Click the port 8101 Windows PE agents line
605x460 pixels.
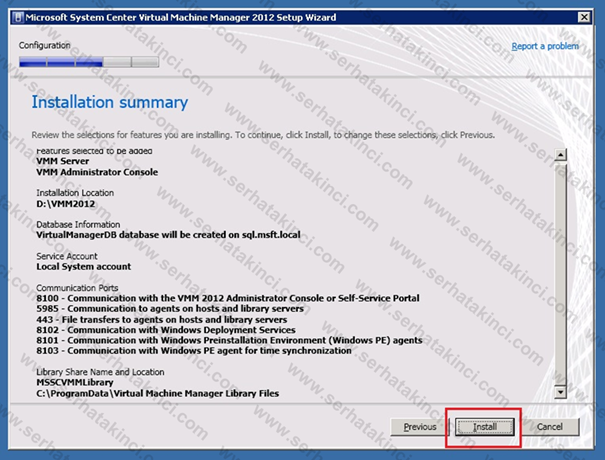click(x=229, y=340)
